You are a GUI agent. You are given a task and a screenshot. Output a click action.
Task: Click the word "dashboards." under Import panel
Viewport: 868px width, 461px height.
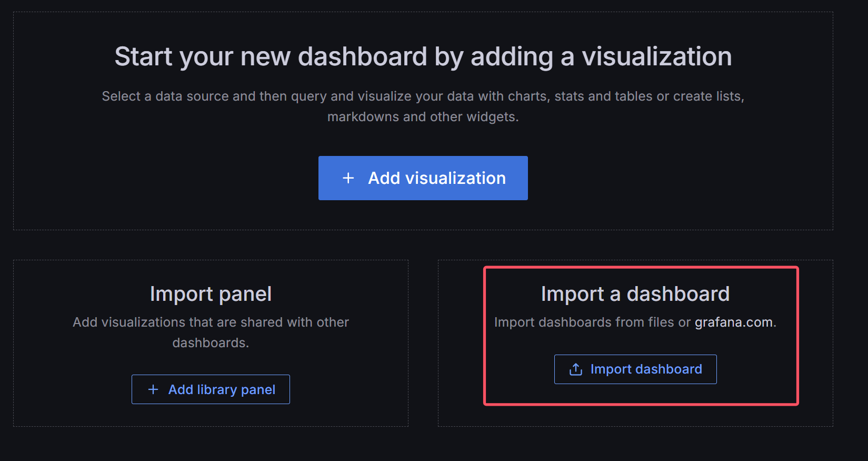pyautogui.click(x=211, y=343)
